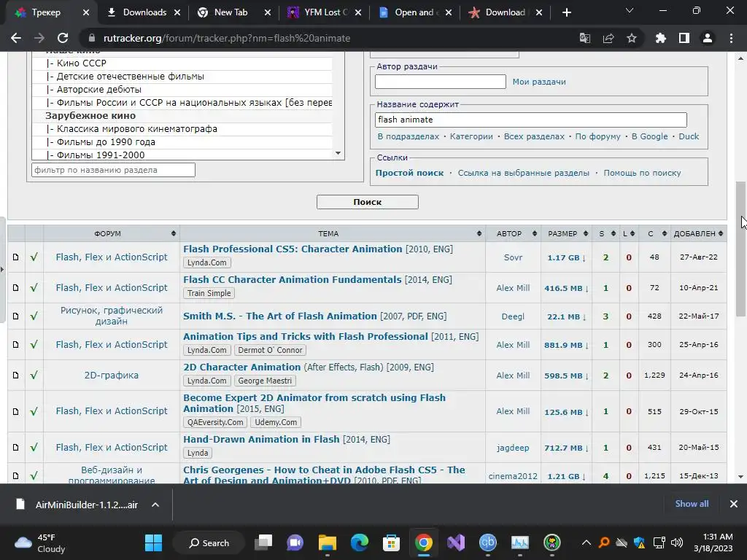Screen dimensions: 747x560
Task: Switch to the Downloads tab
Action: 144,12
